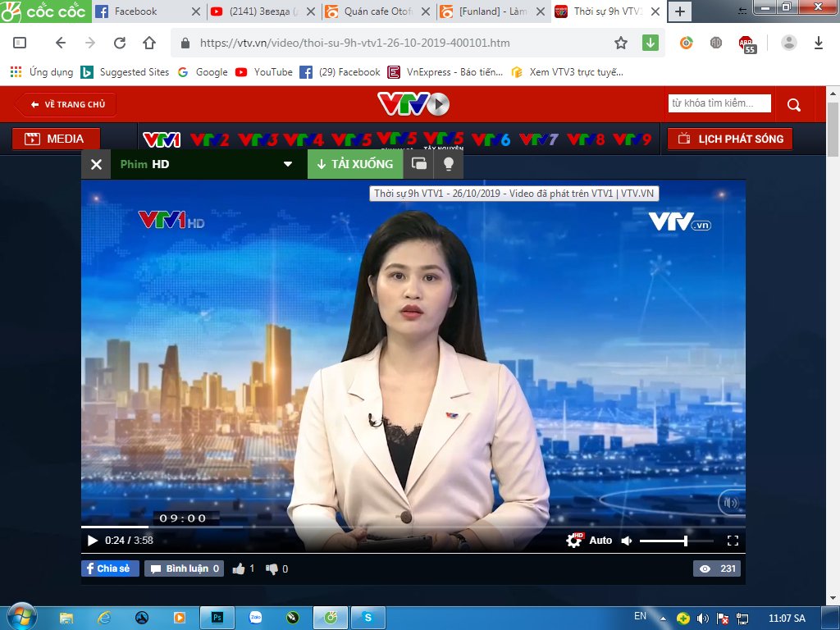Click the green Cốc Cốc download arrow in address bar
Image resolution: width=840 pixels, height=630 pixels.
coord(651,43)
